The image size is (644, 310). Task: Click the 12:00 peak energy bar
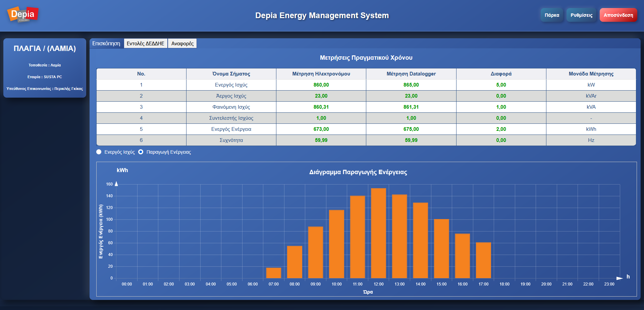378,233
